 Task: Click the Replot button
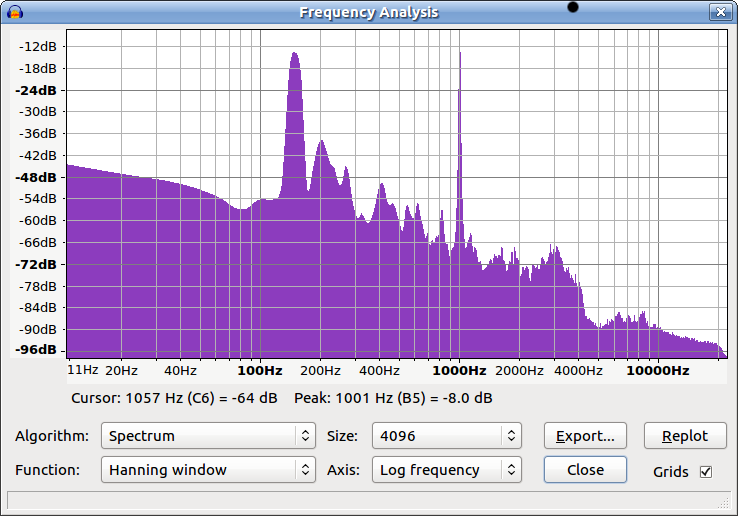(685, 435)
